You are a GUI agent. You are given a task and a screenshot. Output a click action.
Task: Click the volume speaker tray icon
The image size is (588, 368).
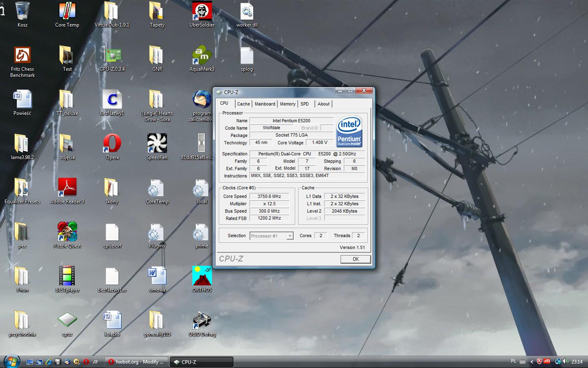[x=566, y=361]
